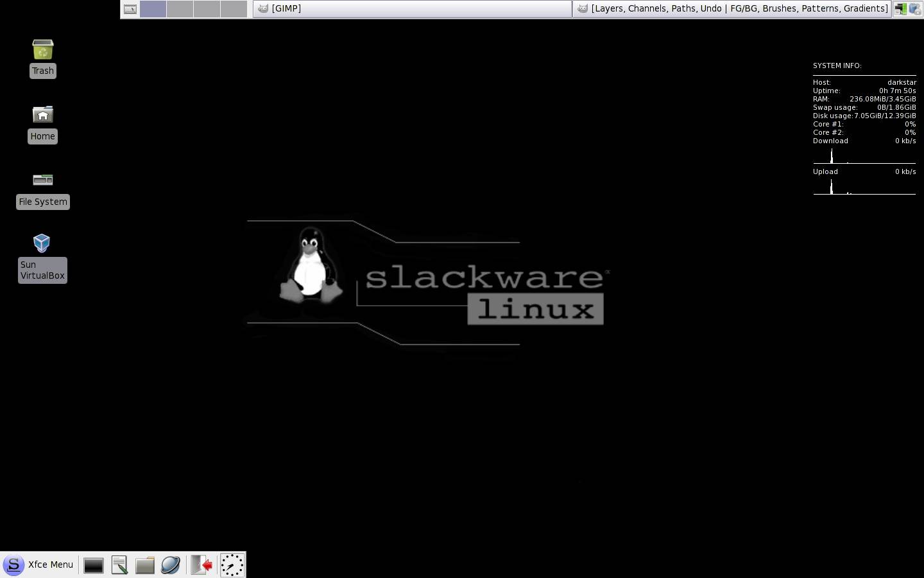The height and width of the screenshot is (578, 924).
Task: Launch the Sun VirtualBox desktop icon
Action: tap(42, 243)
